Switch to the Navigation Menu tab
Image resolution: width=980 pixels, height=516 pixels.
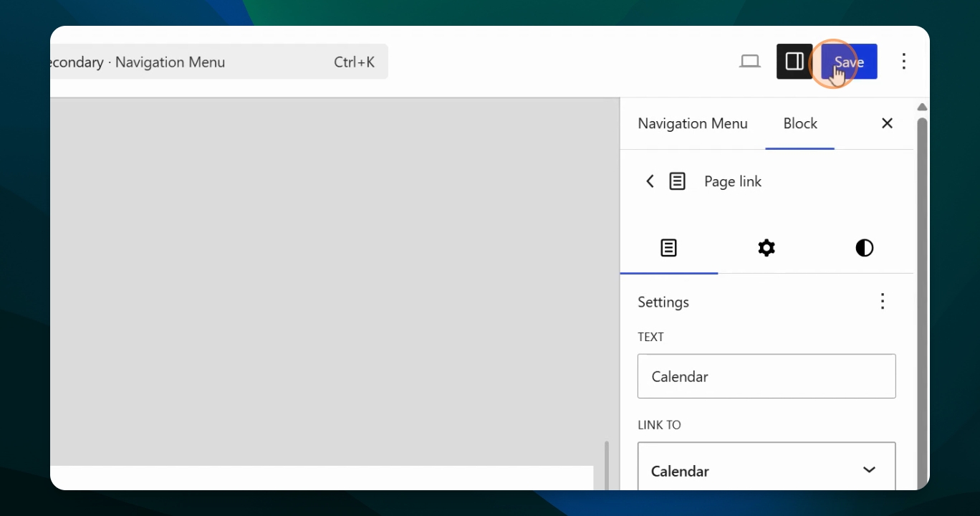693,123
